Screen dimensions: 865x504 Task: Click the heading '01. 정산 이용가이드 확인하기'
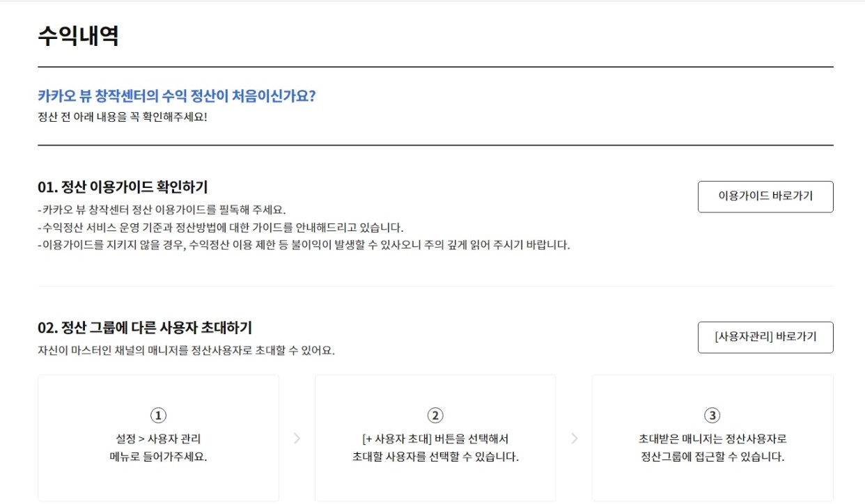[123, 187]
